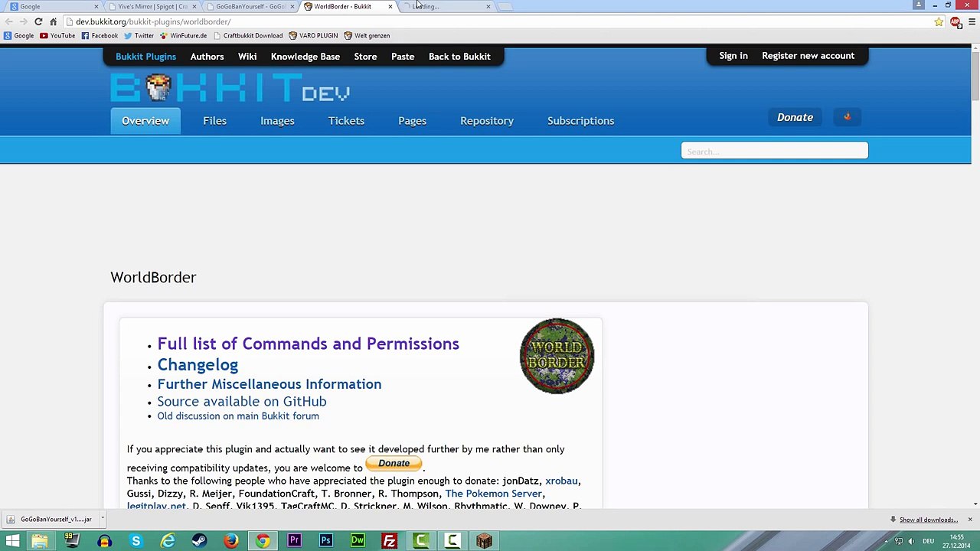Switch to the Tickets tab
980x551 pixels.
(x=346, y=121)
